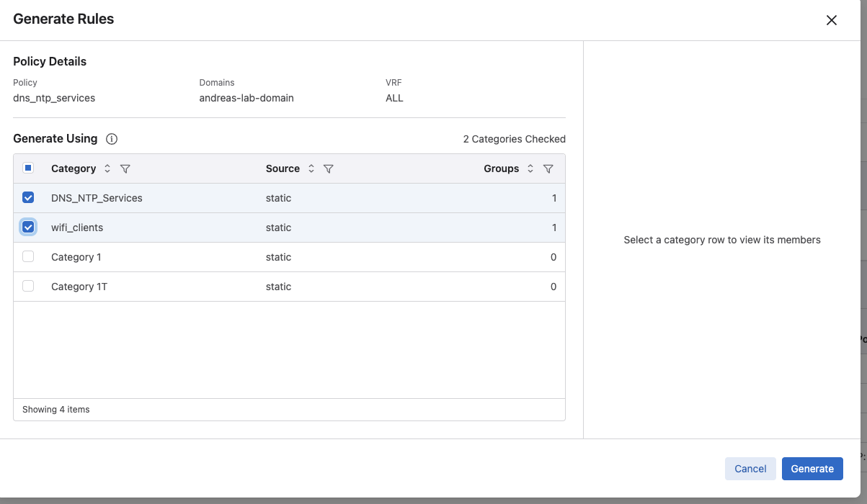Select the DNS_NTP_Services category row
Screen dimensions: 867x504
(97, 198)
